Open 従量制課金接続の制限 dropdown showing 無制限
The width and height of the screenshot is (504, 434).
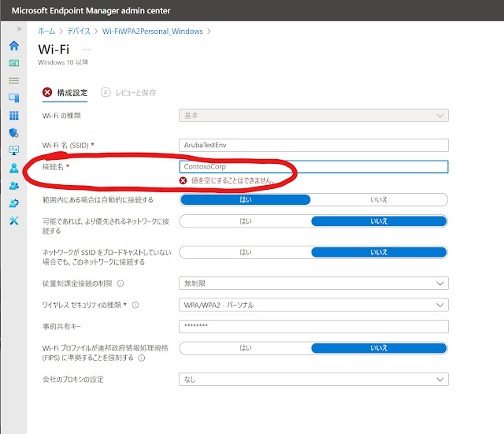(x=313, y=284)
